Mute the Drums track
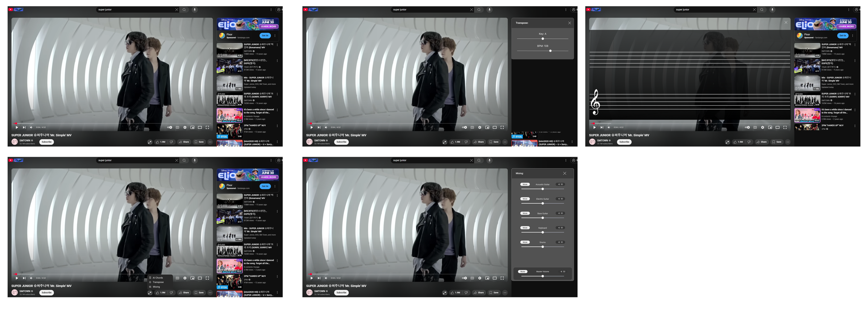 tap(525, 242)
